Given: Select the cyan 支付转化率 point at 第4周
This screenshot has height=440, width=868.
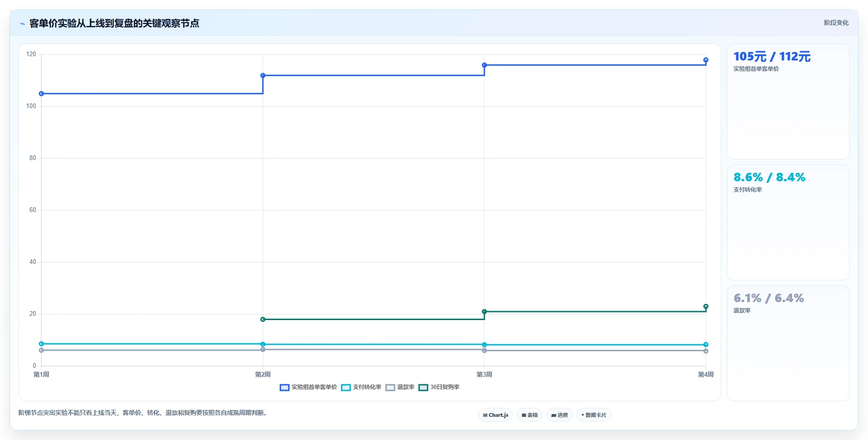Looking at the screenshot, I should [x=706, y=345].
